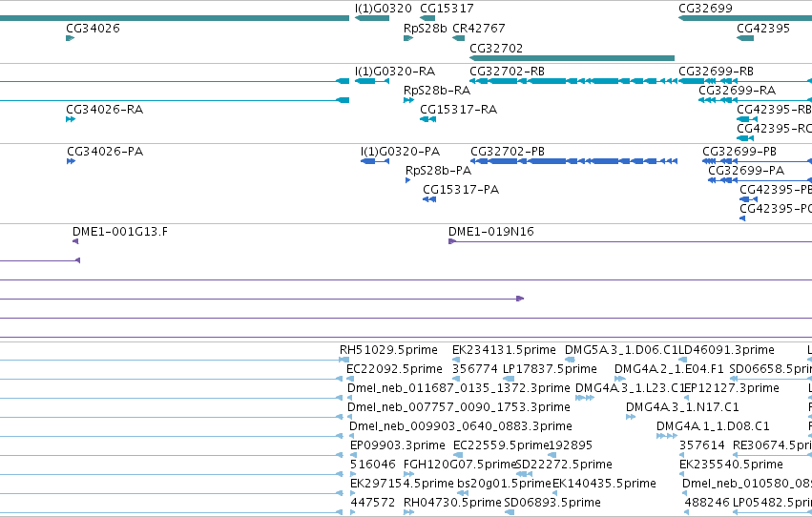Select EST EC22092.5prime label
This screenshot has height=517, width=812.
coord(394,369)
